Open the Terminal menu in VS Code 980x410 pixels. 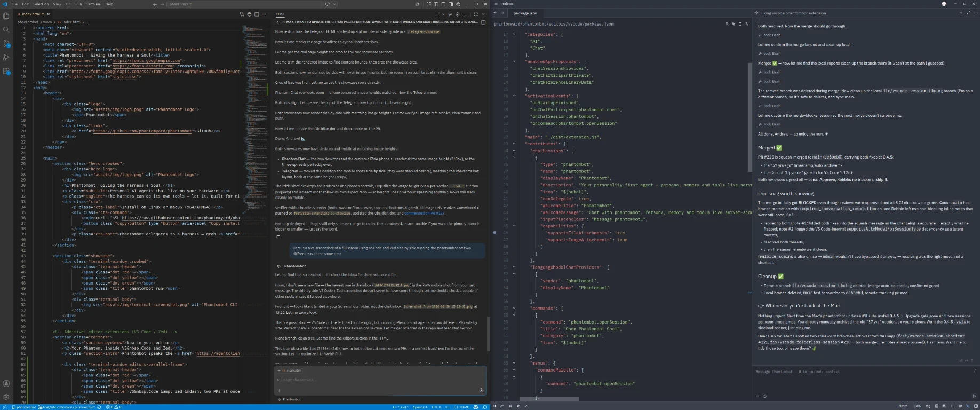tap(93, 4)
